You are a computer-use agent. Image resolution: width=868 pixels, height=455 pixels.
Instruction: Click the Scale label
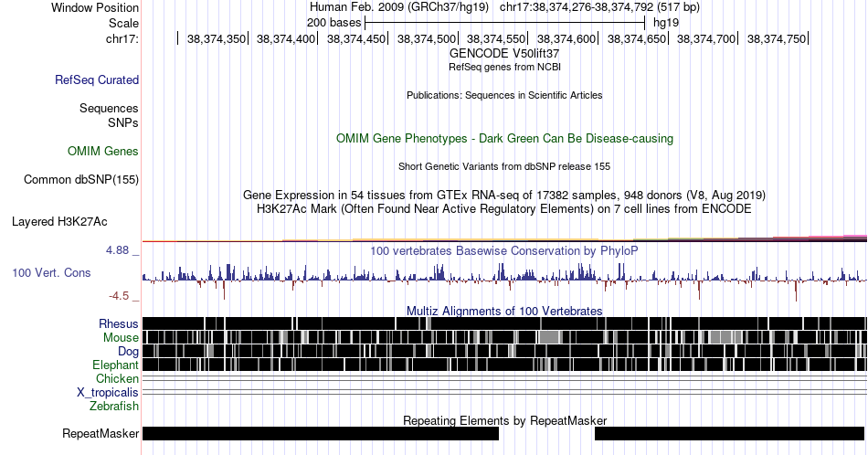[x=123, y=23]
